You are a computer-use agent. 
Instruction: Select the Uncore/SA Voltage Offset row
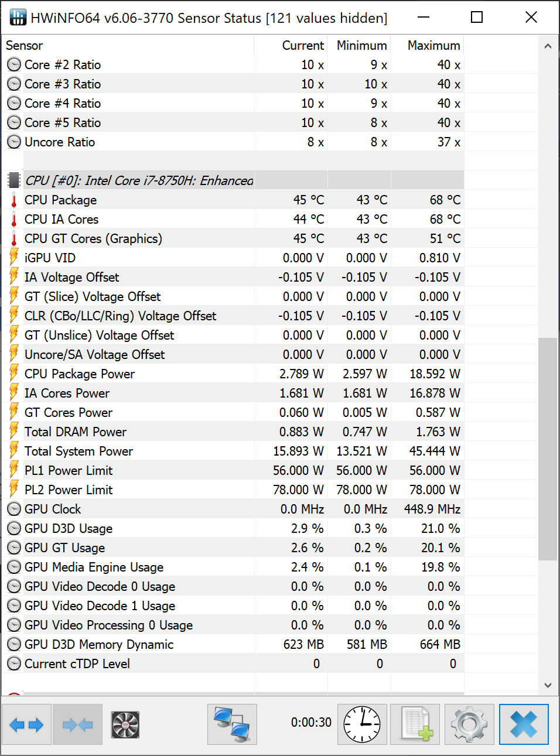coord(233,354)
